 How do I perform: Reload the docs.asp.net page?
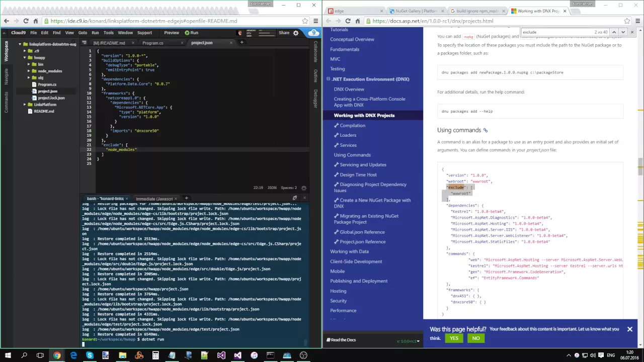pyautogui.click(x=348, y=21)
